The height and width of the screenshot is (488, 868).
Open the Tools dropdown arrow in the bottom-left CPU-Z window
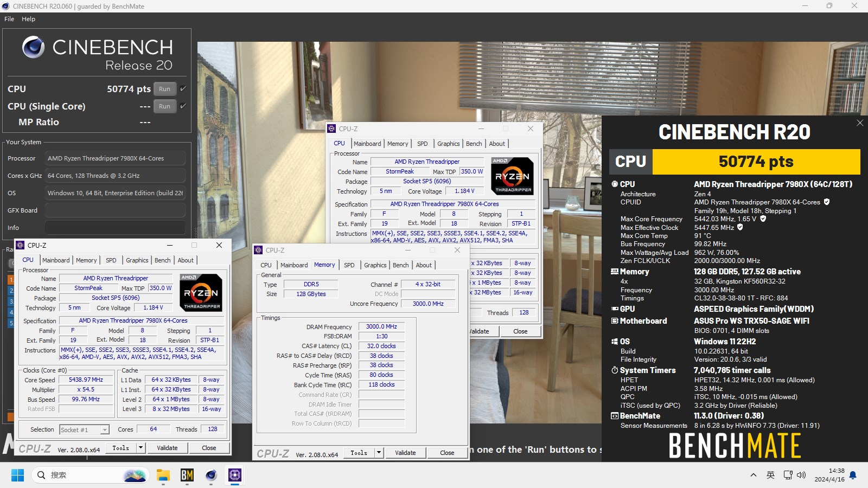141,448
